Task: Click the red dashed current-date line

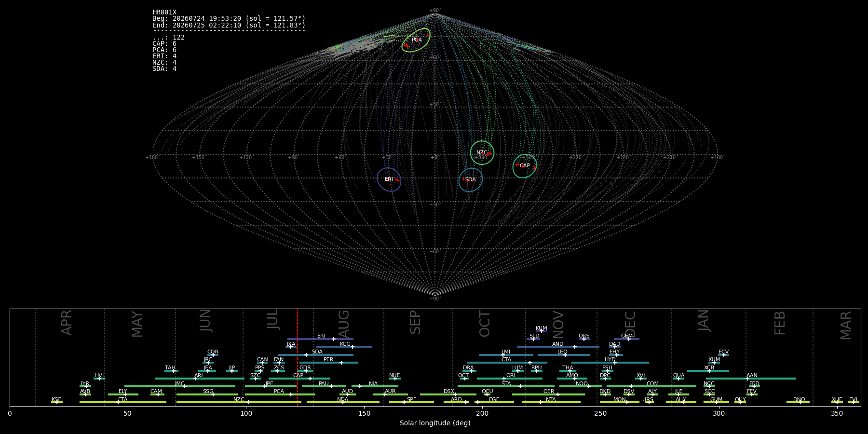Action: 298,357
